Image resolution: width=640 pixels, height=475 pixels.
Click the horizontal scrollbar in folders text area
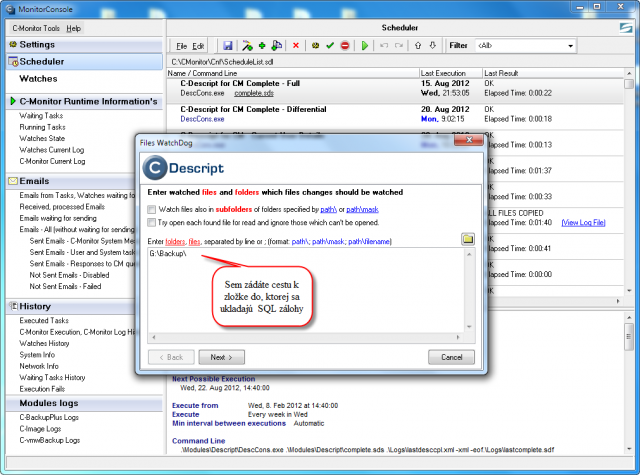[306, 337]
